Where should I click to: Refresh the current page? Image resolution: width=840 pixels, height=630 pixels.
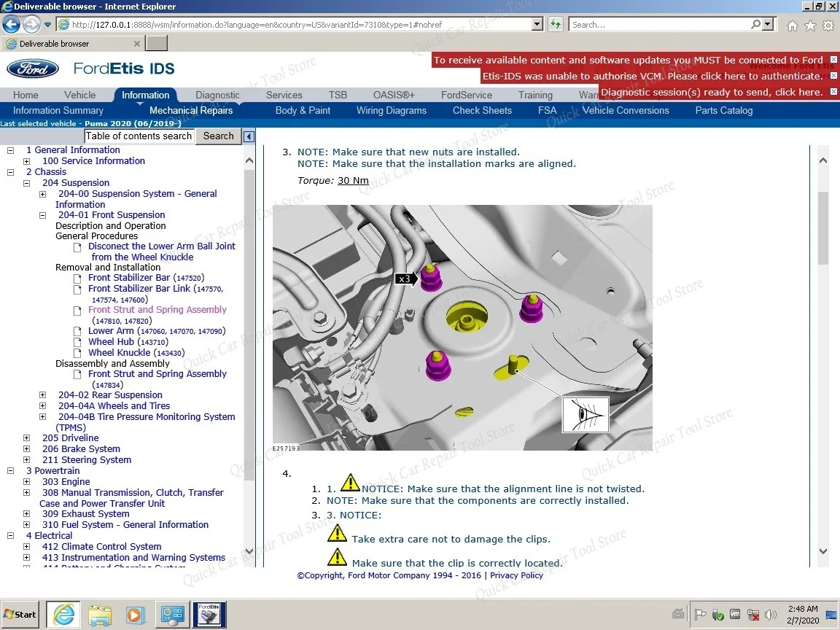555,24
